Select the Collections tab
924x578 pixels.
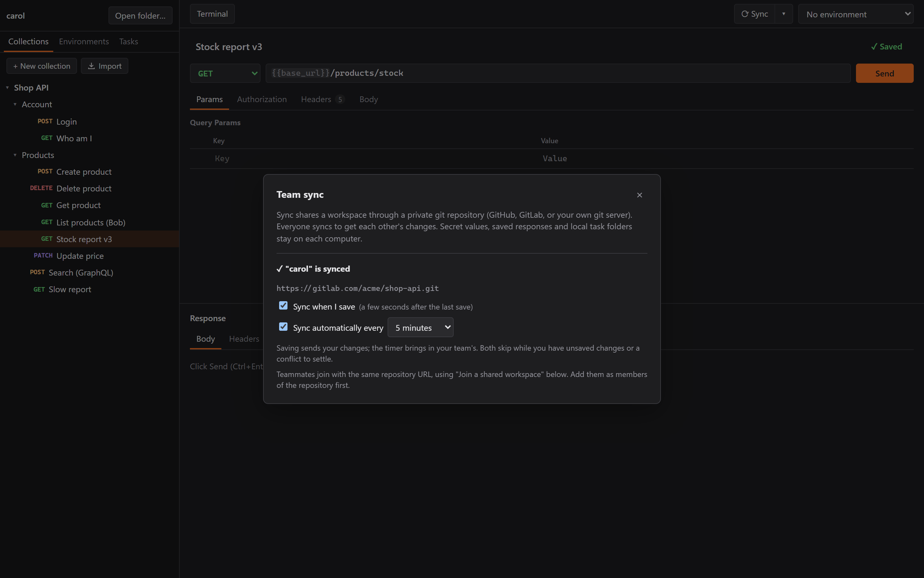click(28, 41)
